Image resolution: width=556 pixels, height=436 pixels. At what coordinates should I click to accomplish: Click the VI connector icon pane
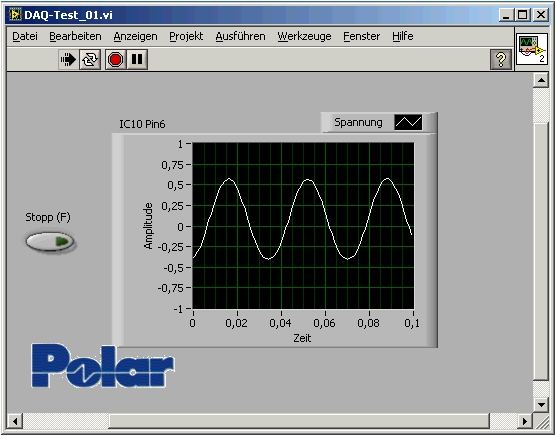[532, 49]
